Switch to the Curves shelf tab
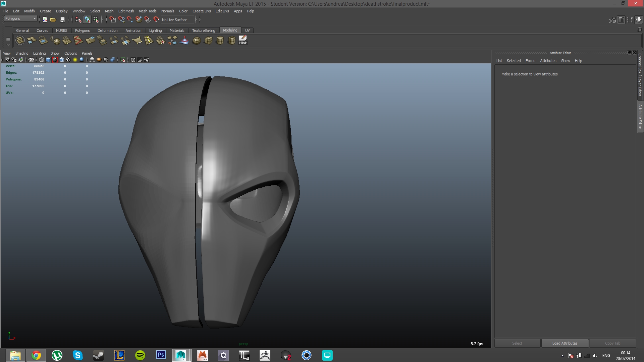The image size is (644, 362). (x=42, y=31)
